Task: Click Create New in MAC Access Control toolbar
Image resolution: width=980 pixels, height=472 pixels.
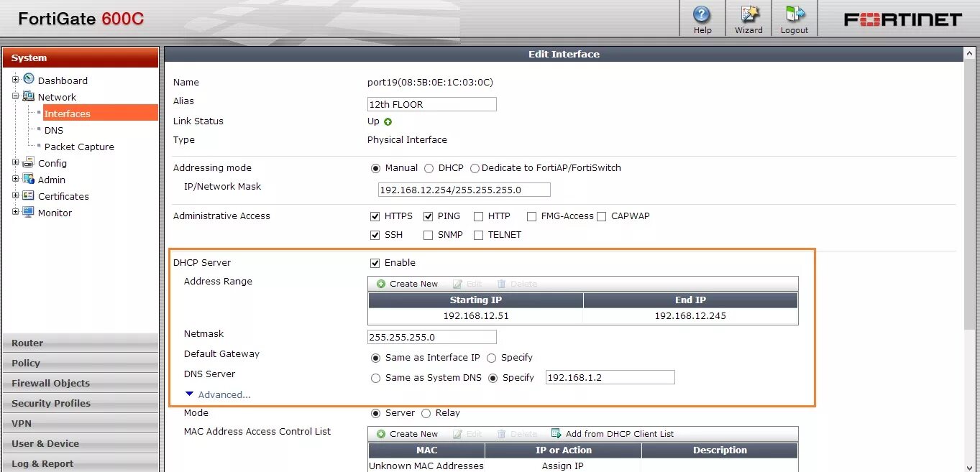Action: coord(407,434)
